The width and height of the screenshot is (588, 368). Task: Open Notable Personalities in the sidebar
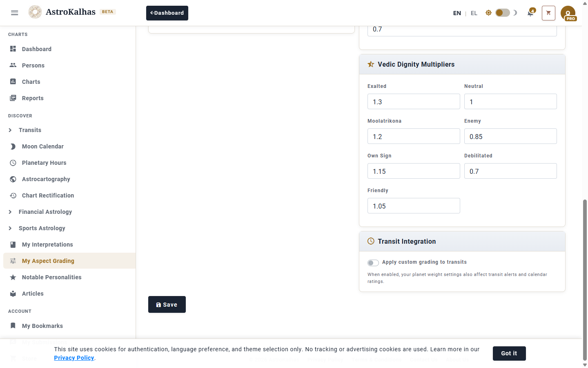click(x=51, y=277)
